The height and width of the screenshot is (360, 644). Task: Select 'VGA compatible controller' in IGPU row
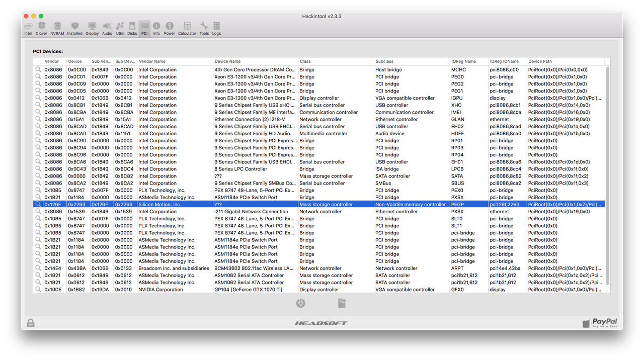(405, 98)
